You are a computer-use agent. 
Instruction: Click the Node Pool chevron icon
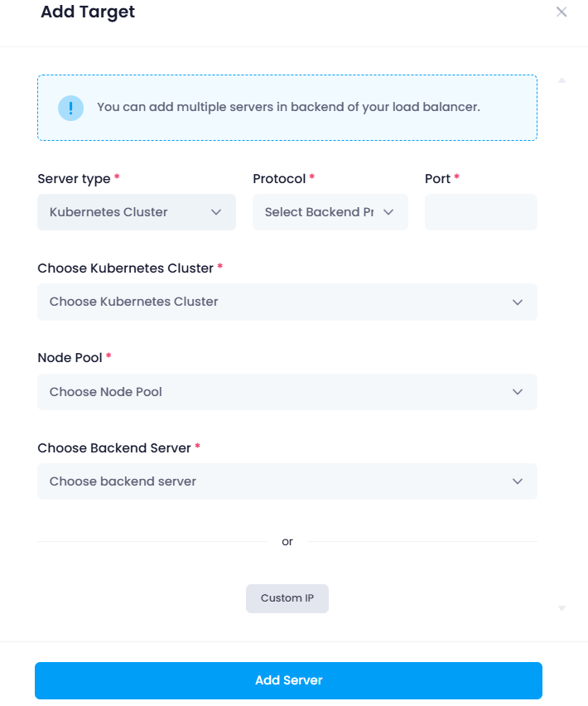(x=518, y=392)
